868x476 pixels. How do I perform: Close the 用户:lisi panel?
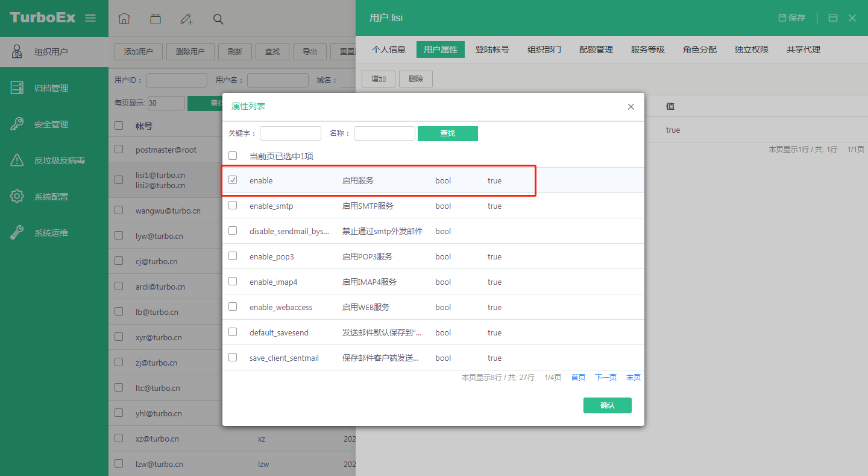pos(852,18)
